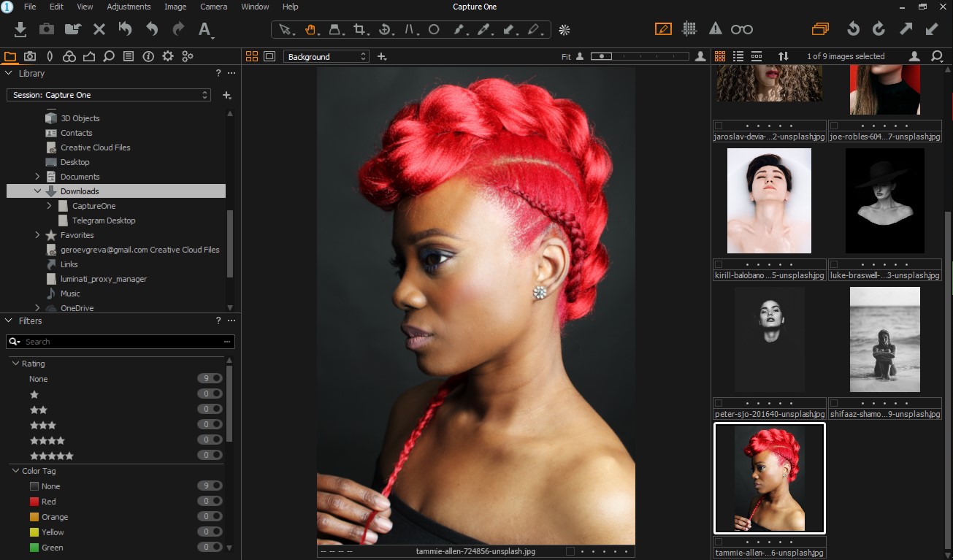Click the Exposure Warning triangle icon

713,29
